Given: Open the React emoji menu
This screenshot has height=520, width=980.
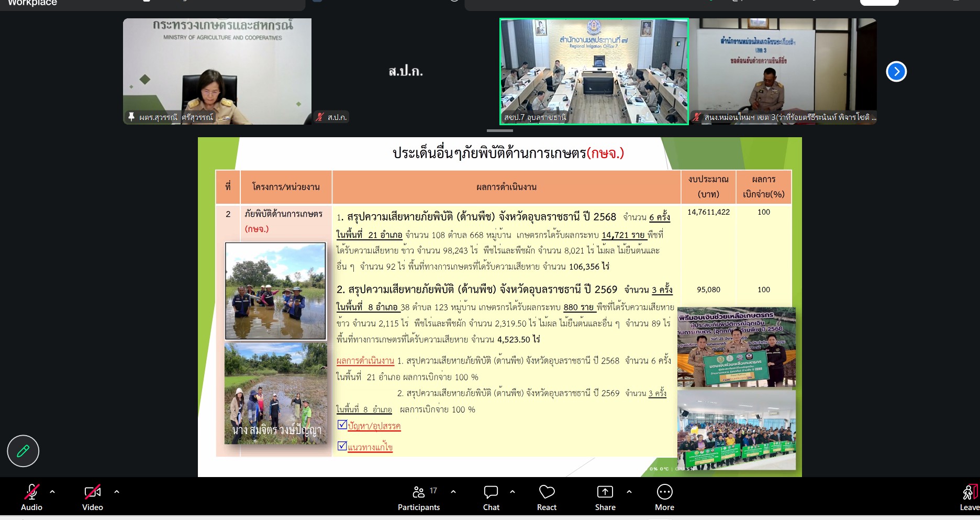Looking at the screenshot, I should point(547,497).
